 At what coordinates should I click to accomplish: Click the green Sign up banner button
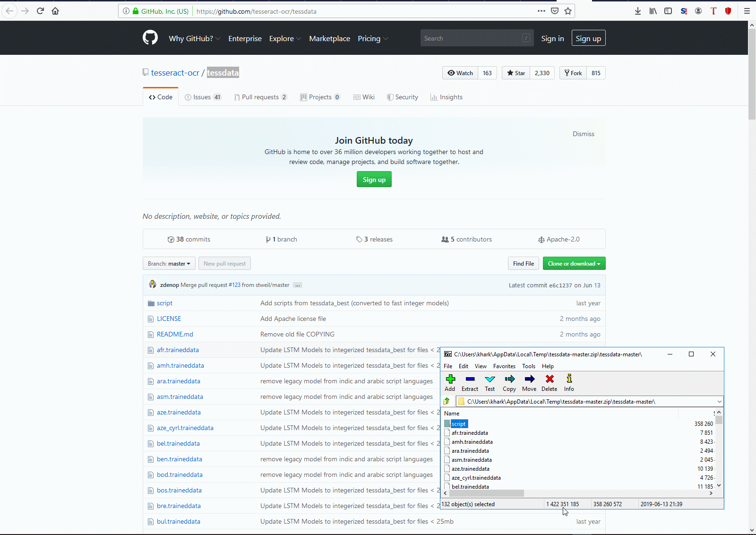click(x=374, y=180)
